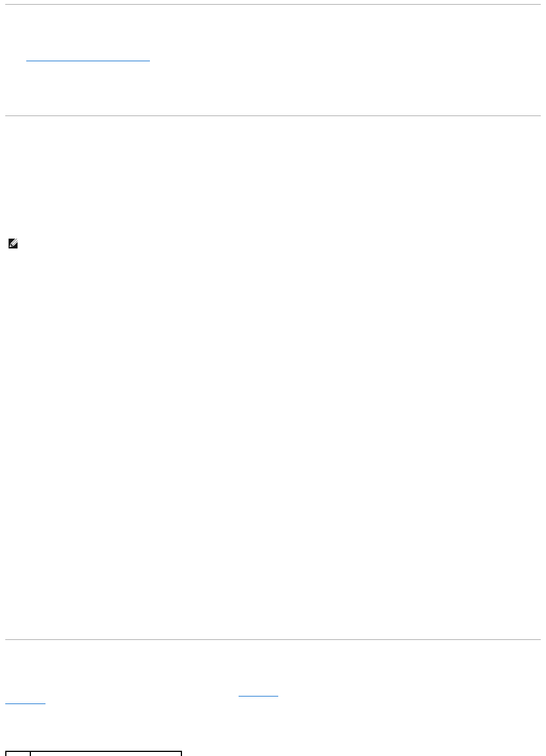Click the narrow left cell of the table
Image resolution: width=546 pixels, height=756 pixels.
pos(18,754)
